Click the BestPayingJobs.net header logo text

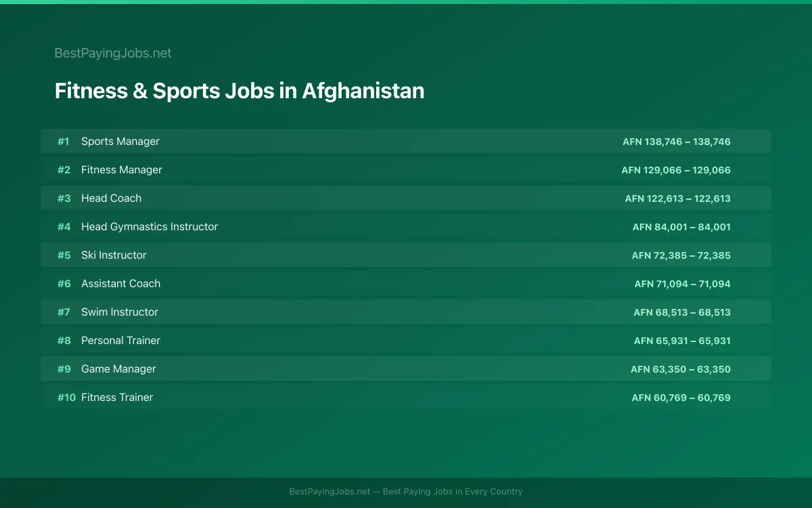[113, 53]
